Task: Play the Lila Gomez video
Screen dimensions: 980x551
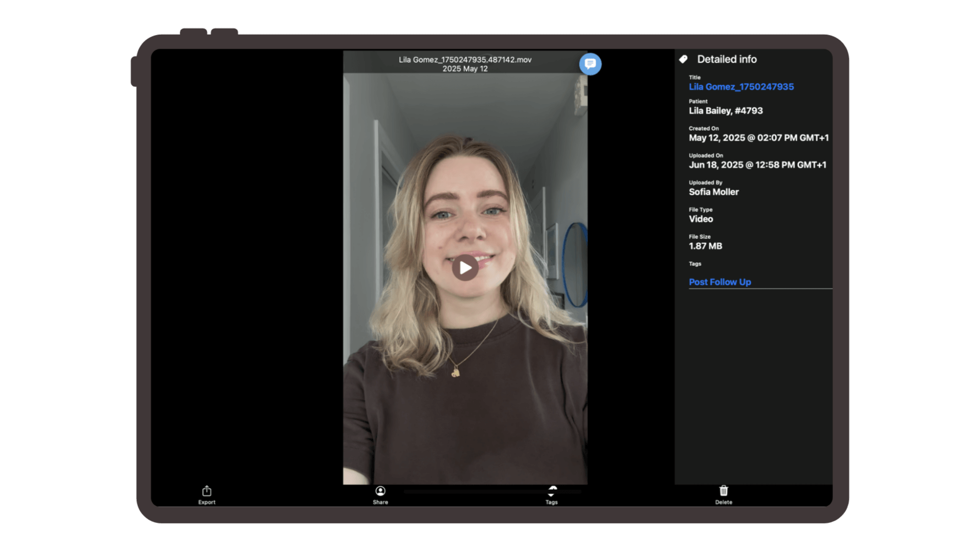Action: pos(465,268)
